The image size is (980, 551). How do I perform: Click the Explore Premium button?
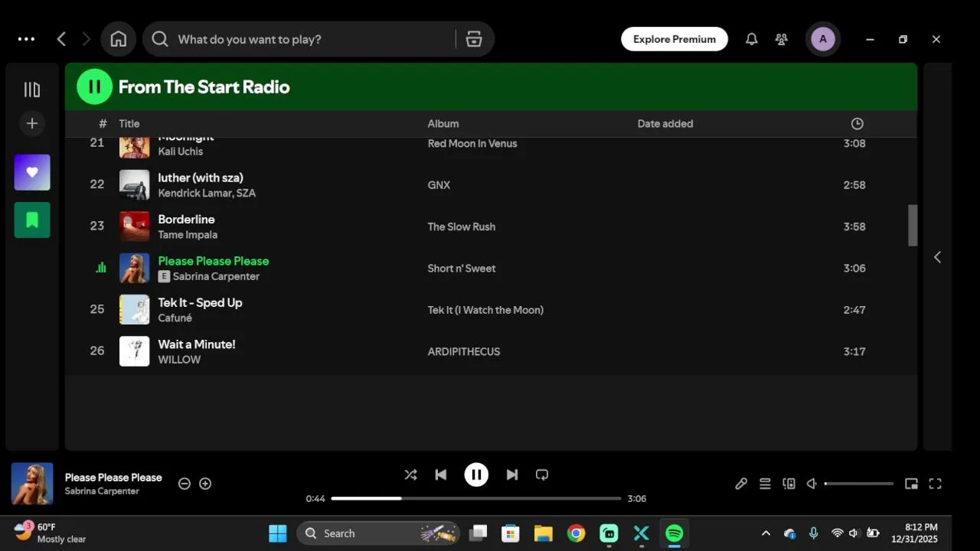click(x=674, y=39)
